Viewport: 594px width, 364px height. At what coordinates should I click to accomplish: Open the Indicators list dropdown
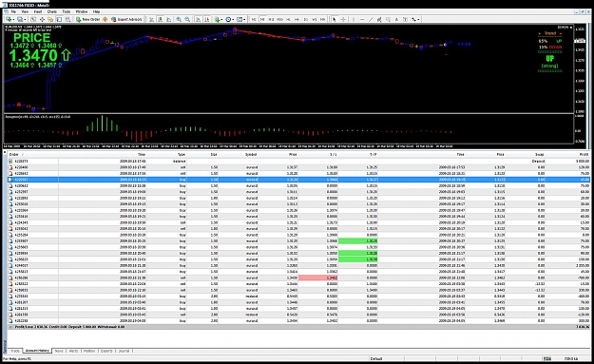[x=218, y=19]
